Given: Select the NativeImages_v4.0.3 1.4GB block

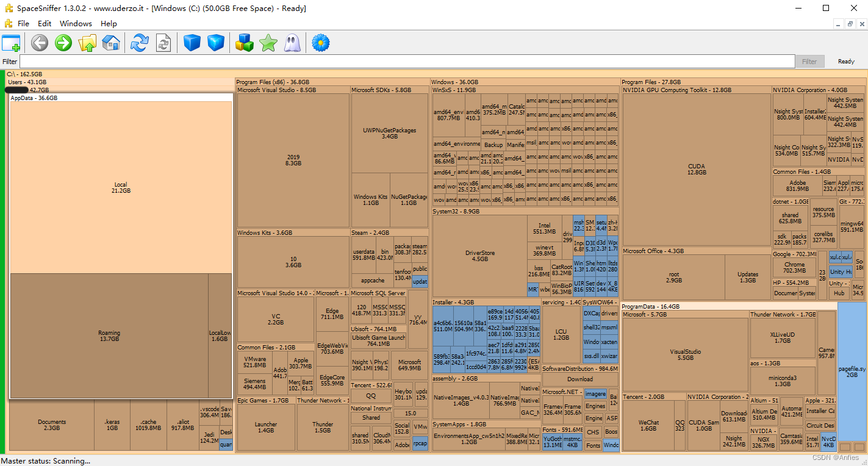Looking at the screenshot, I should [x=461, y=400].
